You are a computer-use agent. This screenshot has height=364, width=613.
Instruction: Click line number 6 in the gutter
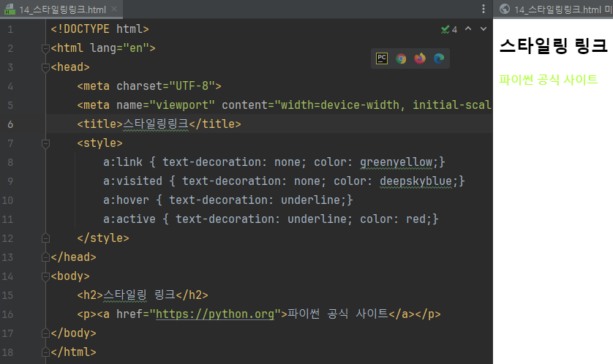coord(10,124)
